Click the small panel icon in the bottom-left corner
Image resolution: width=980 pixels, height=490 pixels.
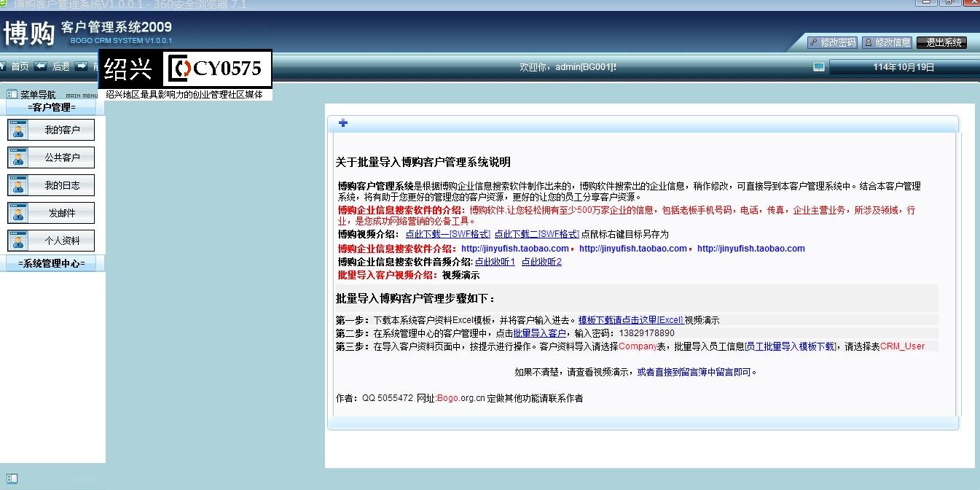coord(12,479)
